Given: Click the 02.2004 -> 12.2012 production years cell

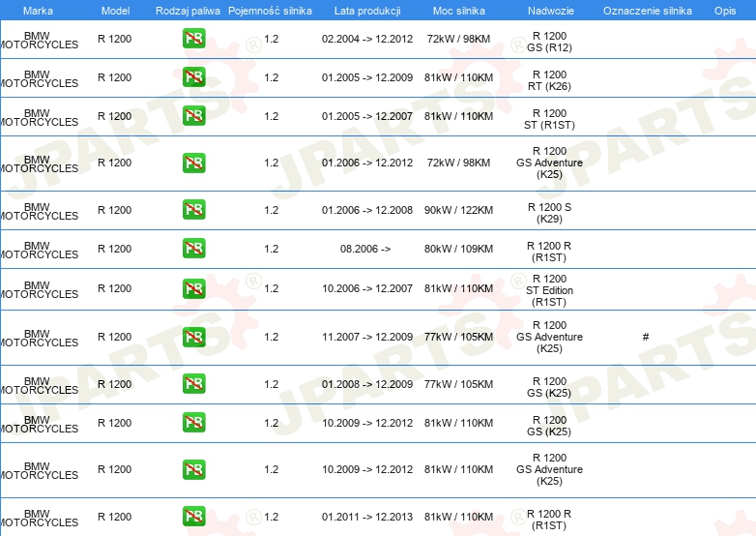Looking at the screenshot, I should coord(367,39).
